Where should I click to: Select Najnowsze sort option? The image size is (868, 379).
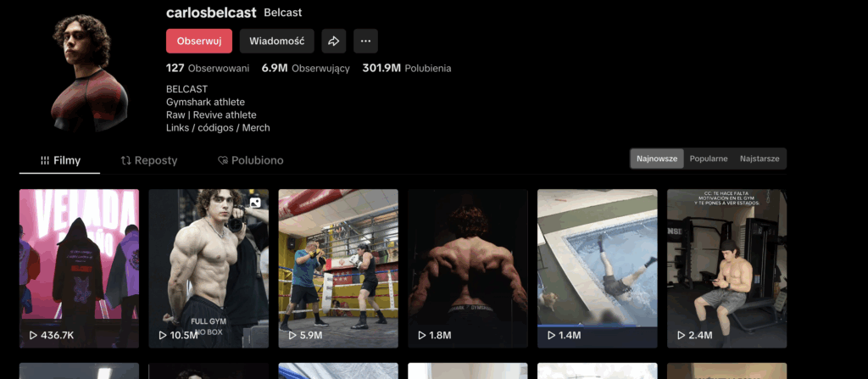click(657, 159)
